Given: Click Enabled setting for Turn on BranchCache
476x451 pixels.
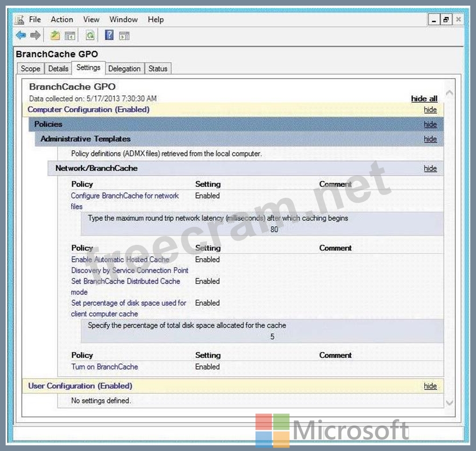Looking at the screenshot, I should [207, 367].
